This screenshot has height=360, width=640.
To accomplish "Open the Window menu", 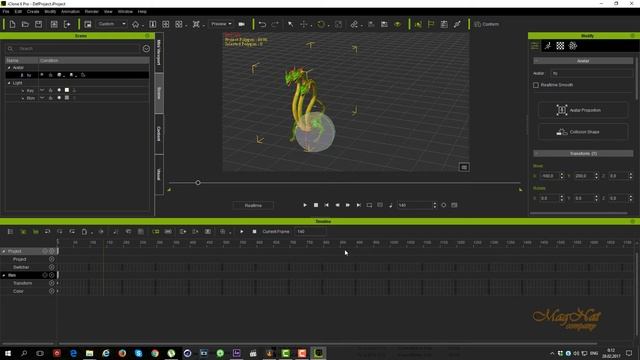I will point(125,11).
